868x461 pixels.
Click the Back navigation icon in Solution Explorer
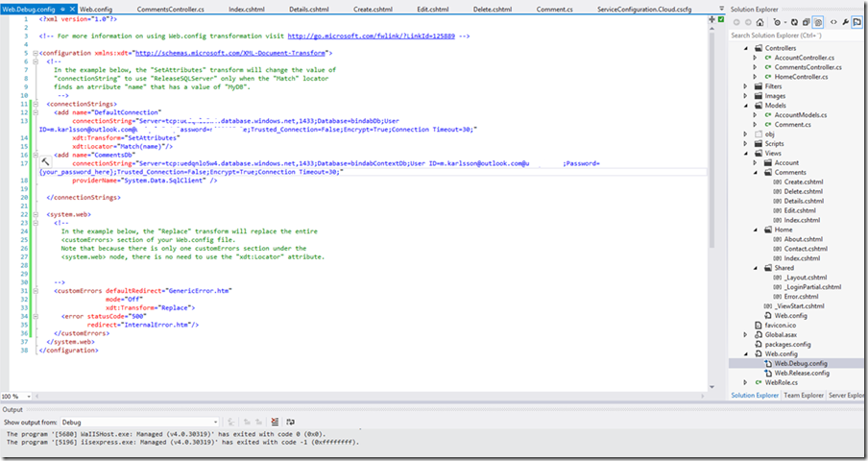click(736, 22)
